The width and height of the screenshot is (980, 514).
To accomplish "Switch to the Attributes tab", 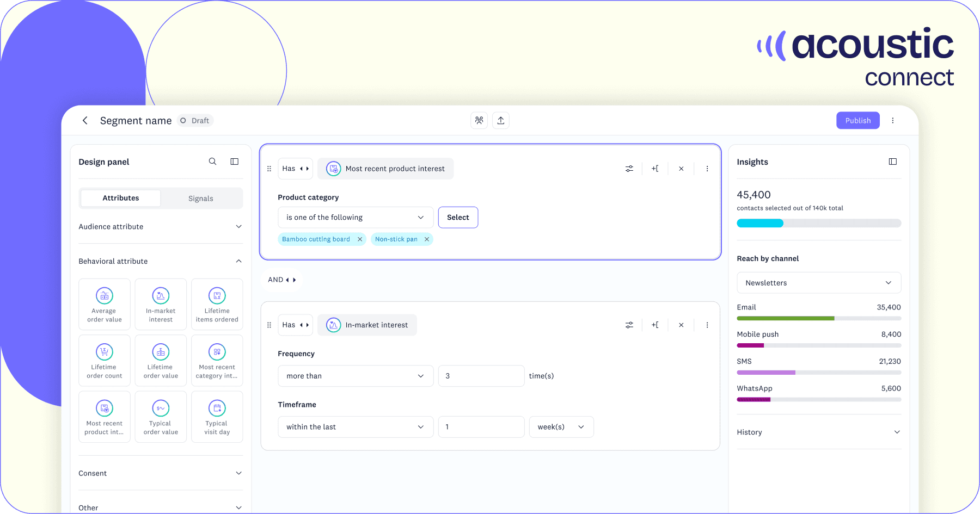I will [x=121, y=199].
